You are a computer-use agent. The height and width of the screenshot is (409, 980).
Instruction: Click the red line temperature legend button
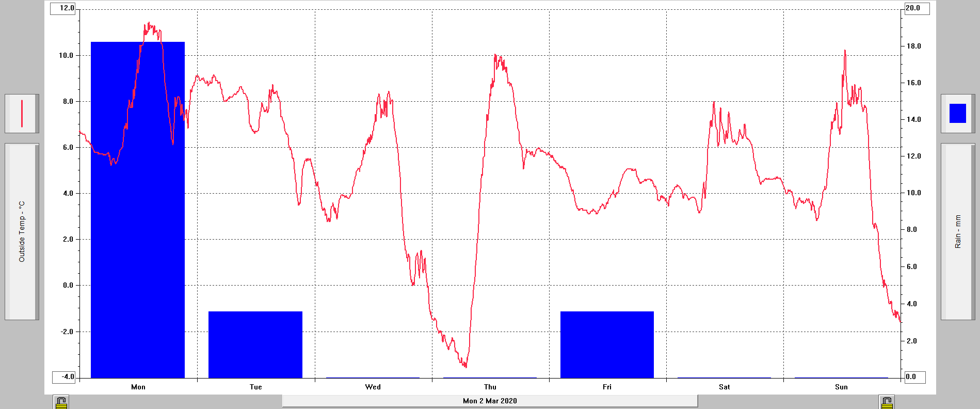[22, 114]
